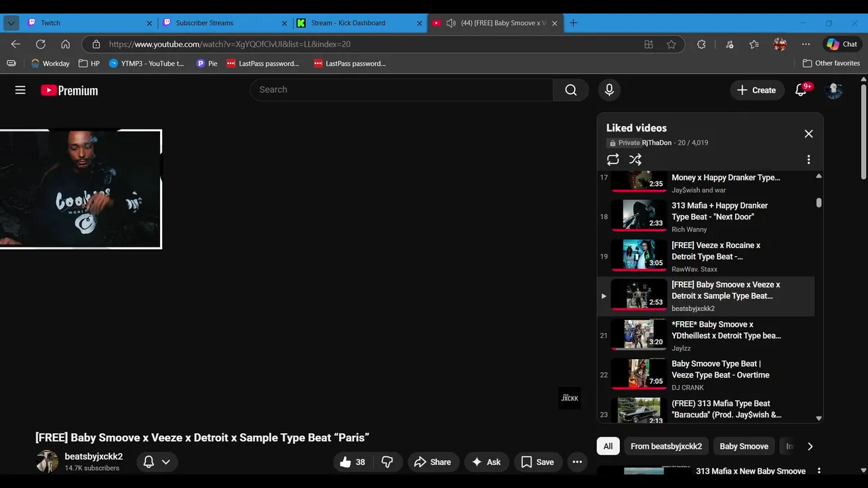
Task: Select the All filter chip
Action: (608, 447)
